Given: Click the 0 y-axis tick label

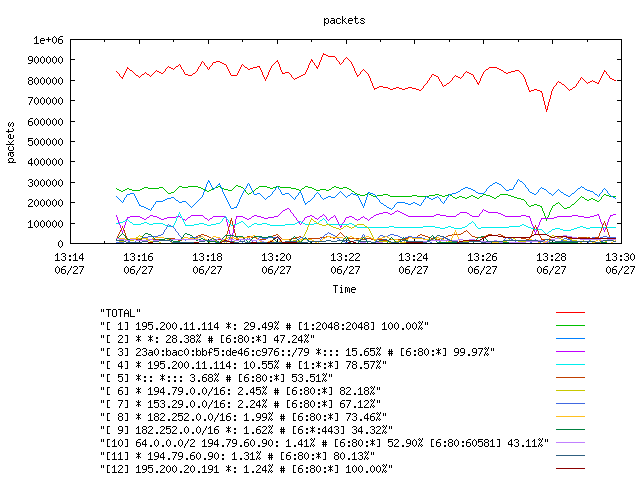Looking at the screenshot, I should (x=60, y=244).
